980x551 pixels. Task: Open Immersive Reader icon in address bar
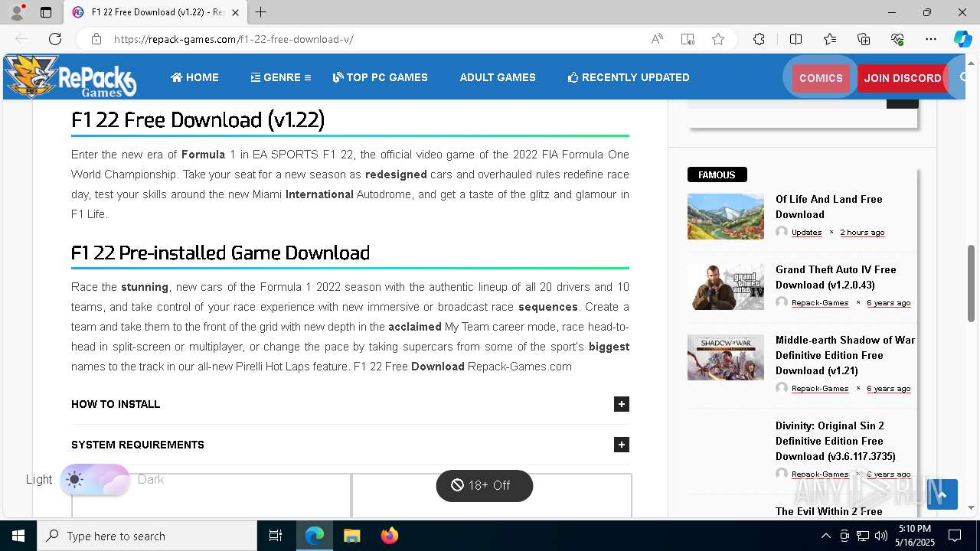[688, 39]
